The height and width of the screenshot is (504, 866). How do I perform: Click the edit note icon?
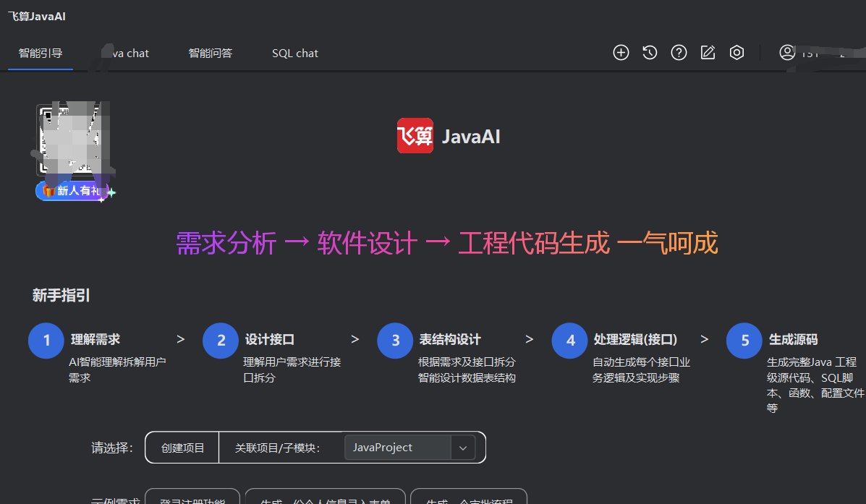[x=708, y=53]
